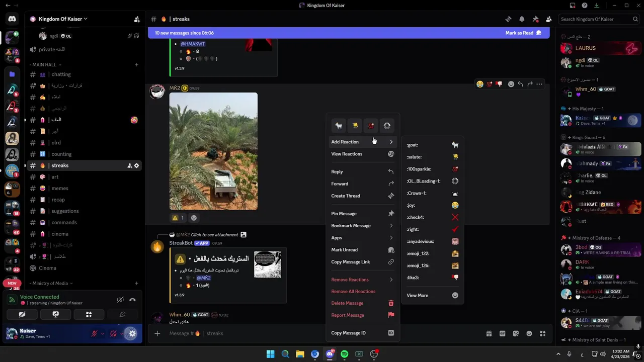This screenshot has width=644, height=362.
Task: Open the emoji picker in message bar
Action: coord(529,333)
